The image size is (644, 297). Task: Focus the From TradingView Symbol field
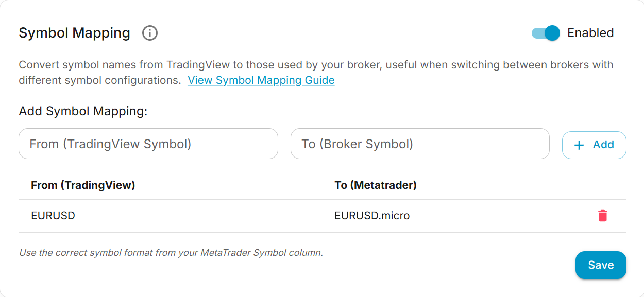(148, 144)
